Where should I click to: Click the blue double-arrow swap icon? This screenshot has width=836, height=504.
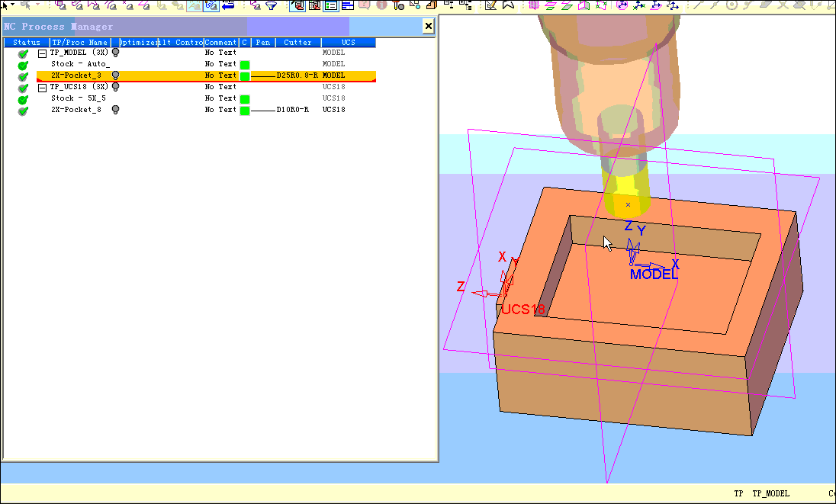[x=228, y=5]
